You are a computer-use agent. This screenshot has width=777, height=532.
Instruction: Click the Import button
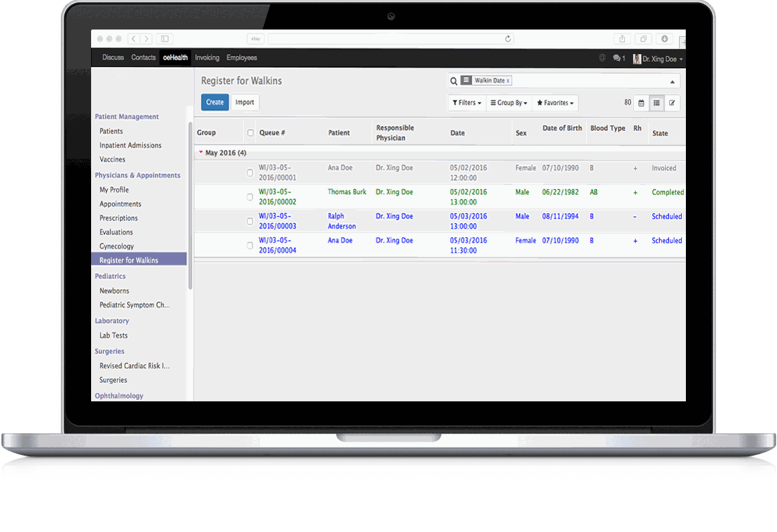point(244,102)
